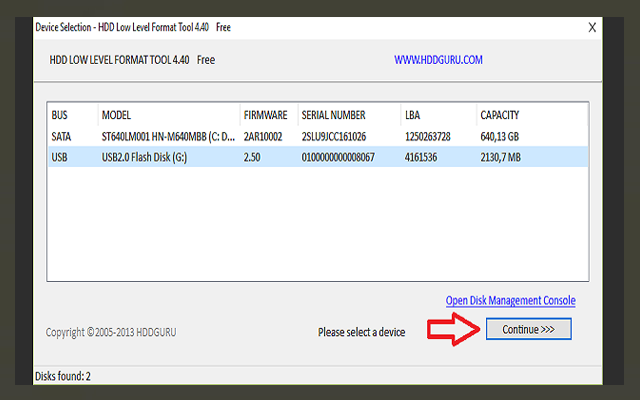Click the 2AR10002 firmware value
This screenshot has width=640, height=400.
pyautogui.click(x=265, y=136)
